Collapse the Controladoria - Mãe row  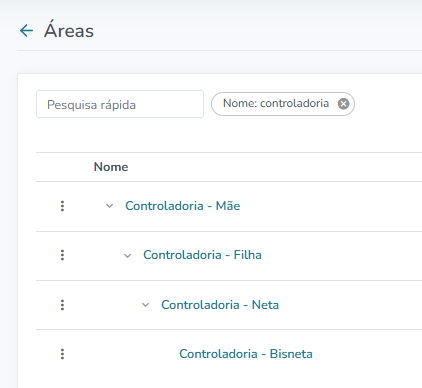109,206
